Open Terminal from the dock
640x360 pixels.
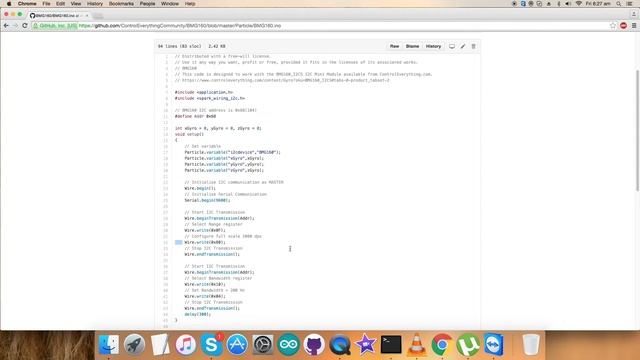(x=391, y=344)
